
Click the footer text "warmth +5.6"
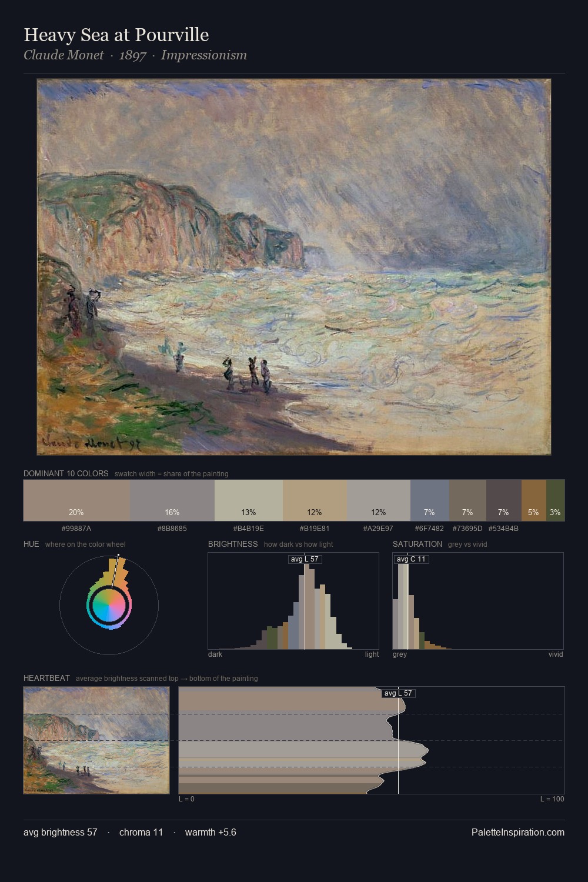[211, 832]
